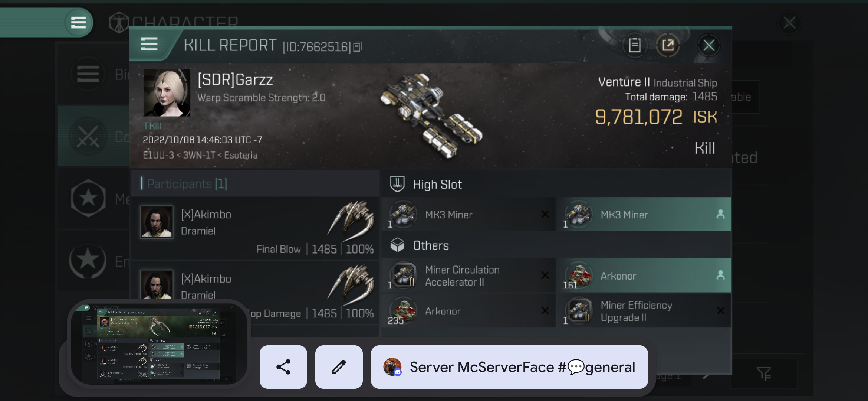This screenshot has width=868, height=401.
Task: Select Akimbo Final Blow participant entry
Action: coord(255,228)
